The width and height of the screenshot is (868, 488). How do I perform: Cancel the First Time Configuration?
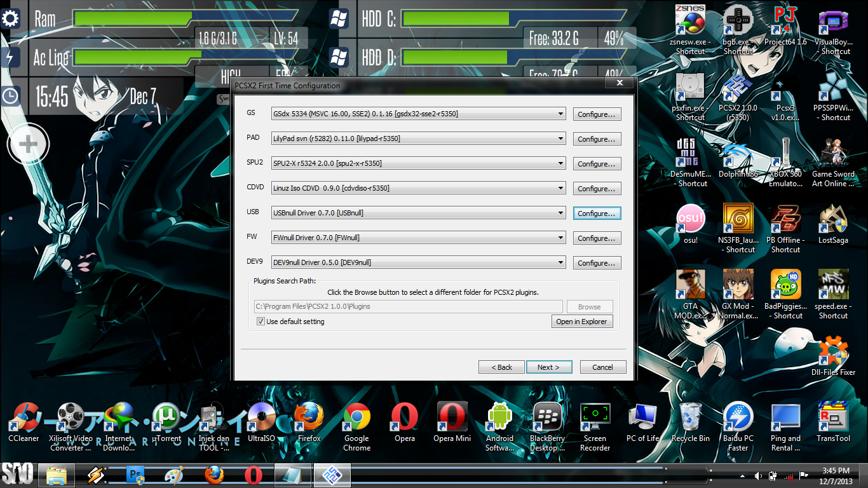pyautogui.click(x=602, y=367)
